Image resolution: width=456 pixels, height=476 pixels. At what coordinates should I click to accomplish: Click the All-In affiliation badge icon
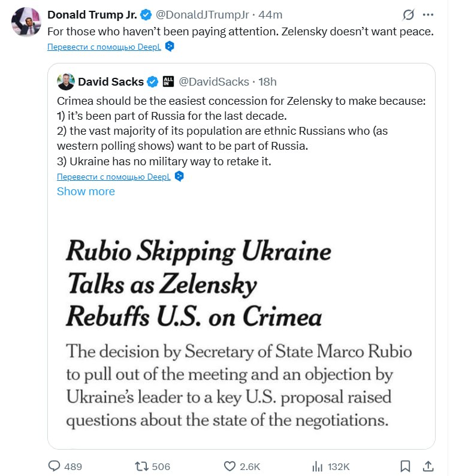pos(168,81)
